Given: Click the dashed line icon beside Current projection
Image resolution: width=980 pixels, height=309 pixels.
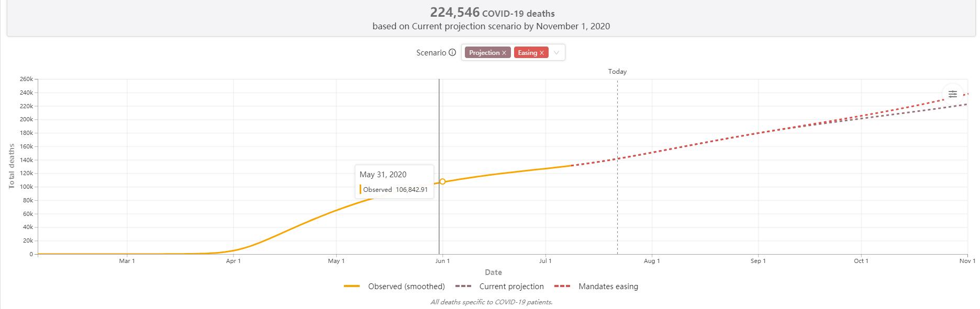Looking at the screenshot, I should [463, 287].
